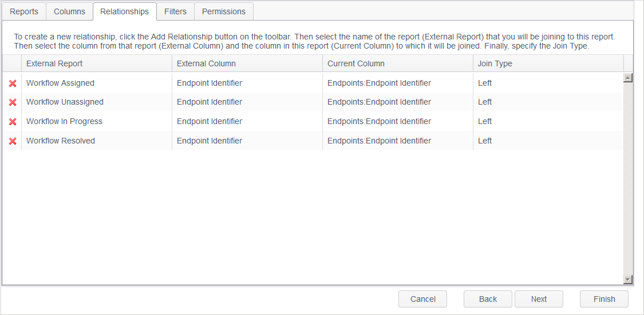Click the Join Type column header
Screen dimensions: 644x315
(547, 63)
